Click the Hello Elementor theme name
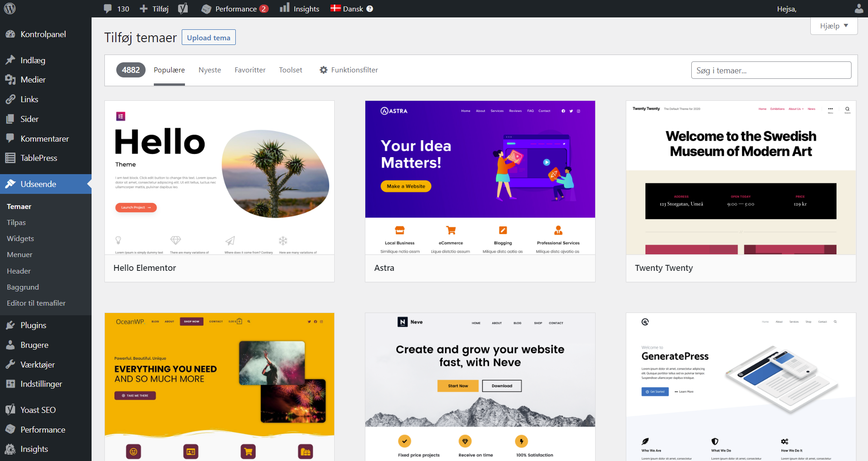868x461 pixels. tap(145, 268)
